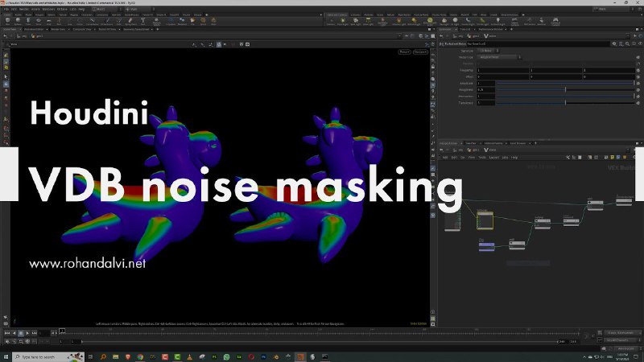The image size is (644, 362).
Task: Select the yellow highlighted node in network
Action: point(485,220)
